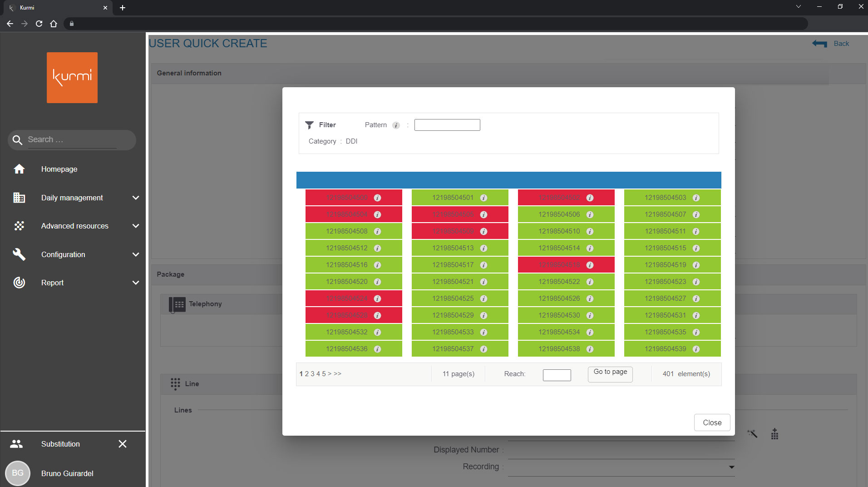Click the Bruno Guirardel user name
The height and width of the screenshot is (487, 868).
tap(67, 473)
